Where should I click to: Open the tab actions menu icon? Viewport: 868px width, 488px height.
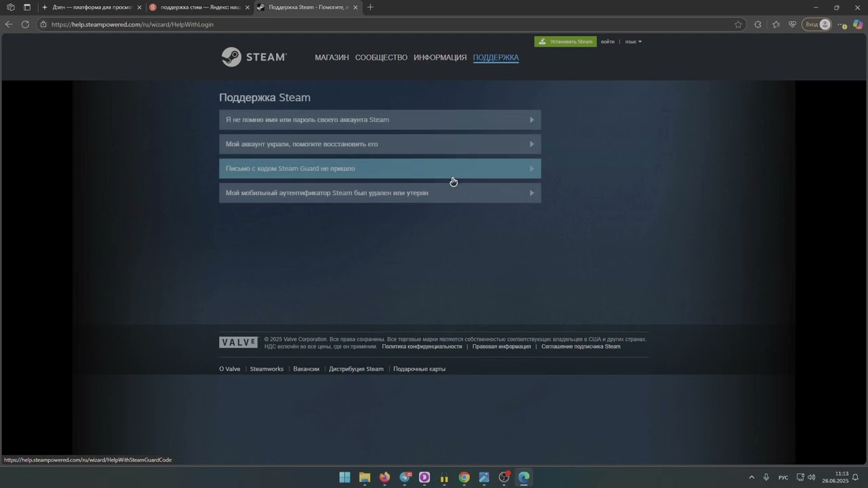point(26,7)
